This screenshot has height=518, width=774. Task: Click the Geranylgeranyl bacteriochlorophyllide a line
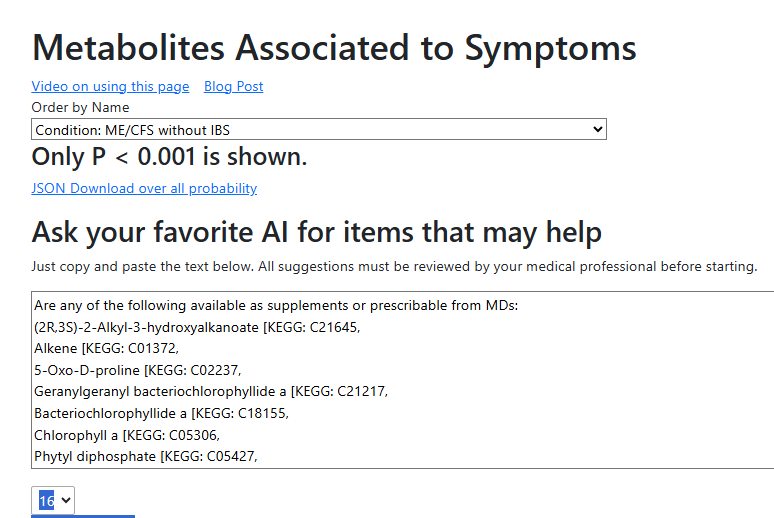click(x=210, y=391)
